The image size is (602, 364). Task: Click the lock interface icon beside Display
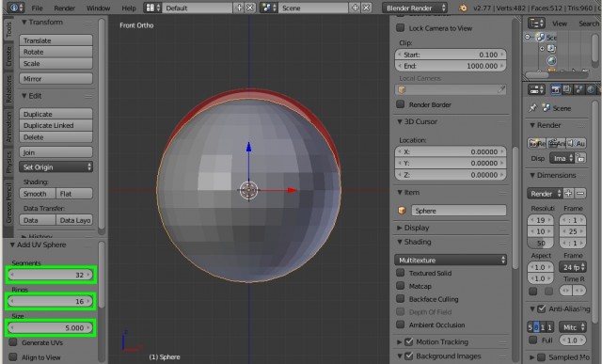pyautogui.click(x=581, y=158)
